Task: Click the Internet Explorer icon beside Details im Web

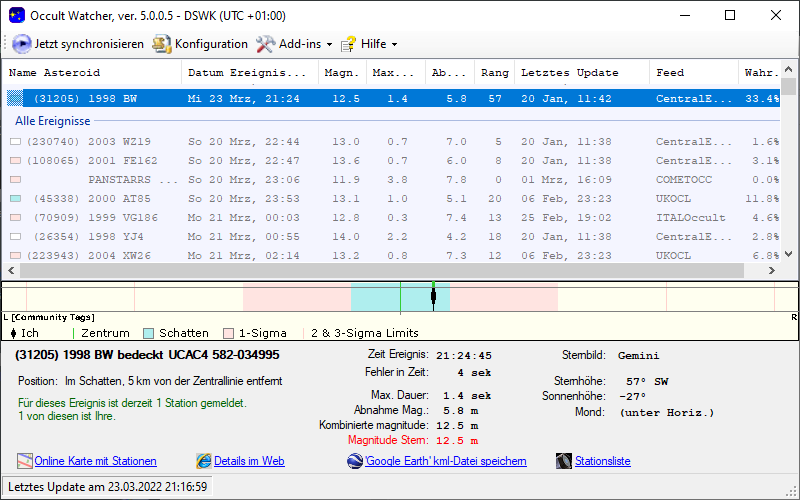Action: [204, 461]
